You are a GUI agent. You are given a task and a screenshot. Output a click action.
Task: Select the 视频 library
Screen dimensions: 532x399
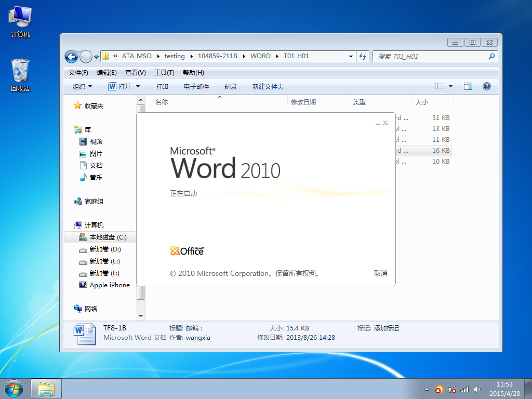[90, 141]
